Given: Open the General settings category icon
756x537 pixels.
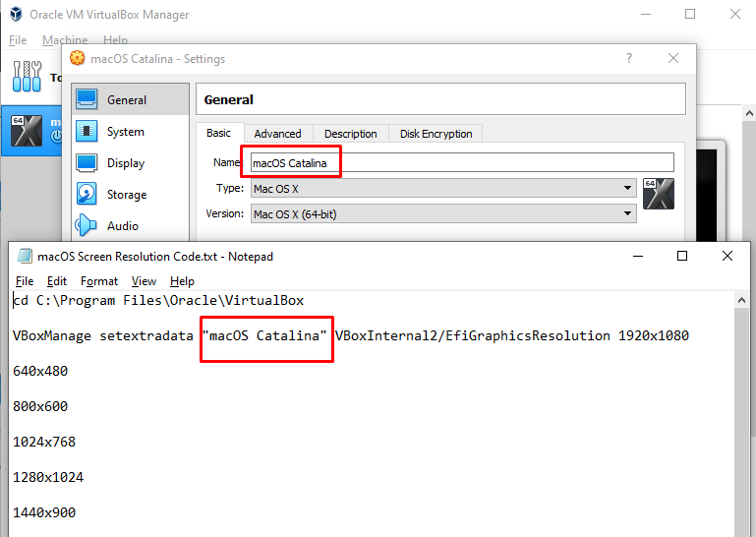Looking at the screenshot, I should click(x=87, y=99).
